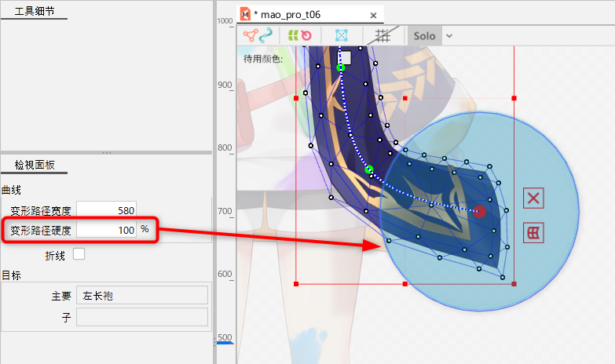615x364 pixels.
Task: Click the 变形路径硬度 value field
Action: pos(107,230)
